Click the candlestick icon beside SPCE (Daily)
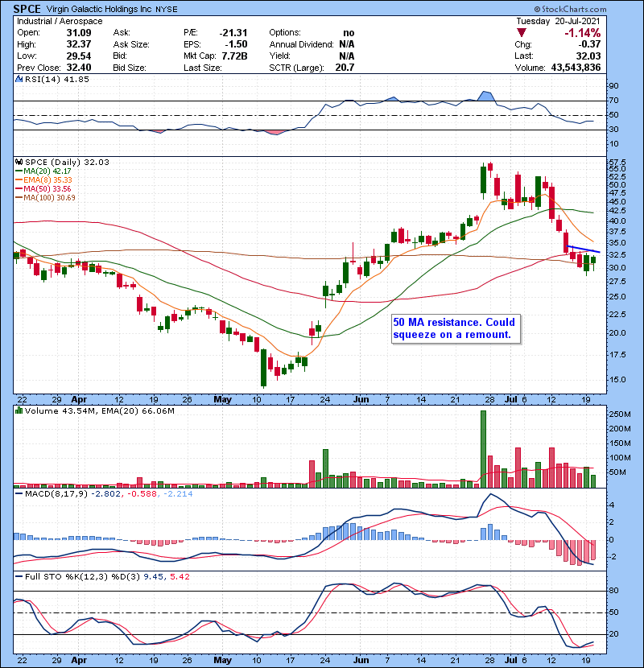Image resolution: width=644 pixels, height=668 pixels. tap(18, 162)
